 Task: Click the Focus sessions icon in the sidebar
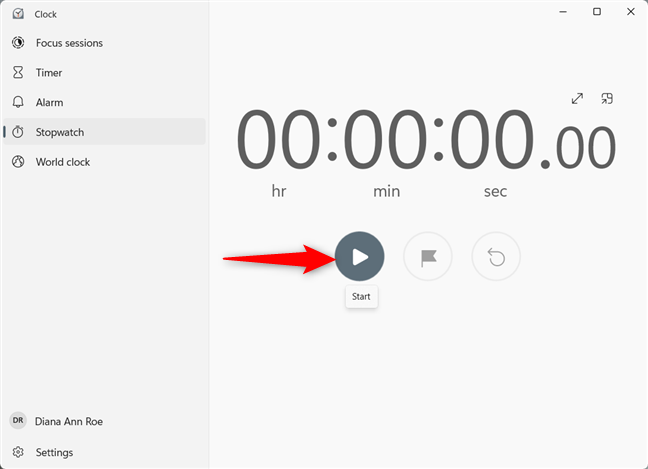(x=18, y=43)
